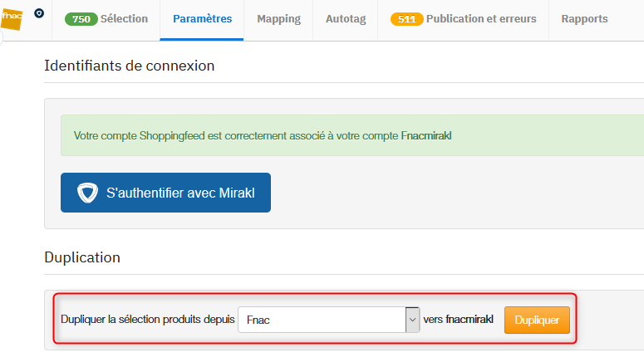Open the Publication et erreurs tab
The image size is (644, 357).
[464, 19]
